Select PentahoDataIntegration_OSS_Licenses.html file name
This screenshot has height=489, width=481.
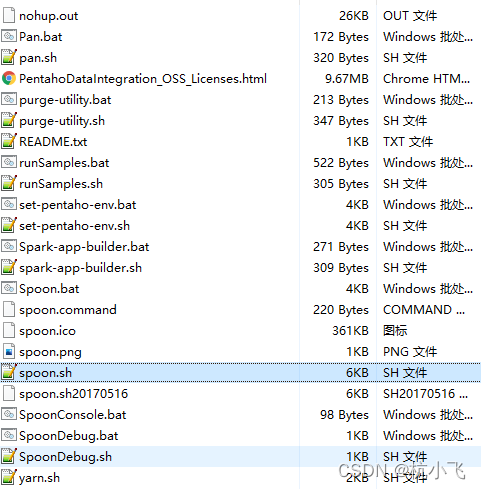coord(143,79)
